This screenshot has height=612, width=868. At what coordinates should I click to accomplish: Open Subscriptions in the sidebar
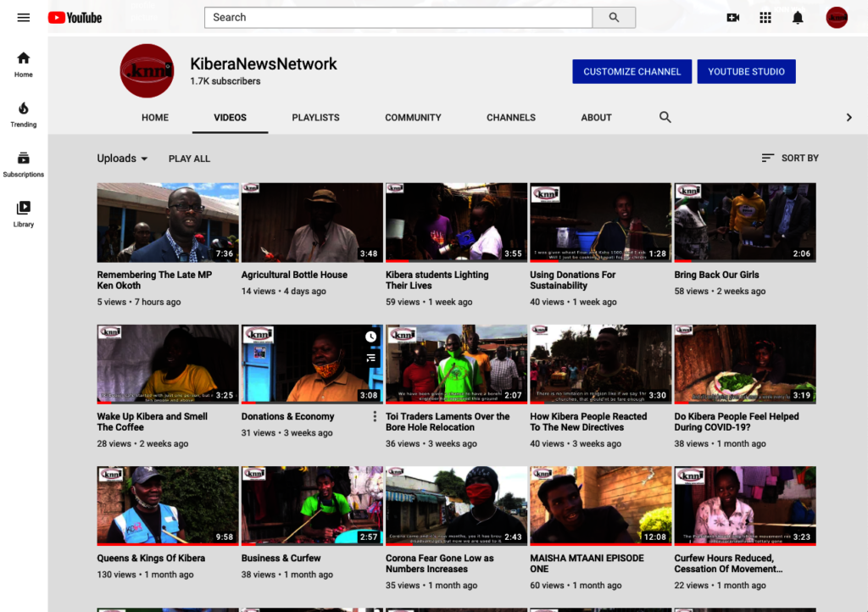point(23,164)
